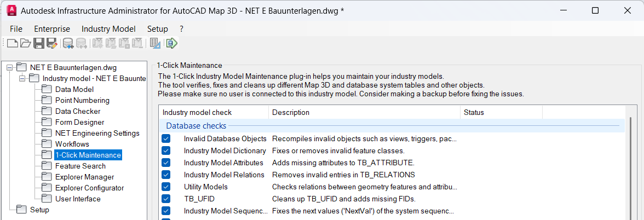The image size is (644, 220).
Task: Uncheck the Invalid Database Objects checkbox
Action: [166, 139]
